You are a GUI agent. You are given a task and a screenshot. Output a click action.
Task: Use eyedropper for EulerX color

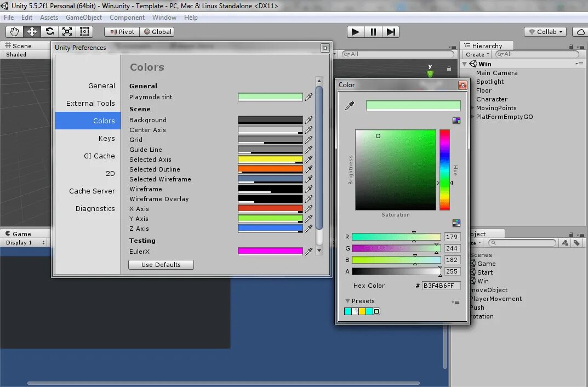pyautogui.click(x=309, y=252)
